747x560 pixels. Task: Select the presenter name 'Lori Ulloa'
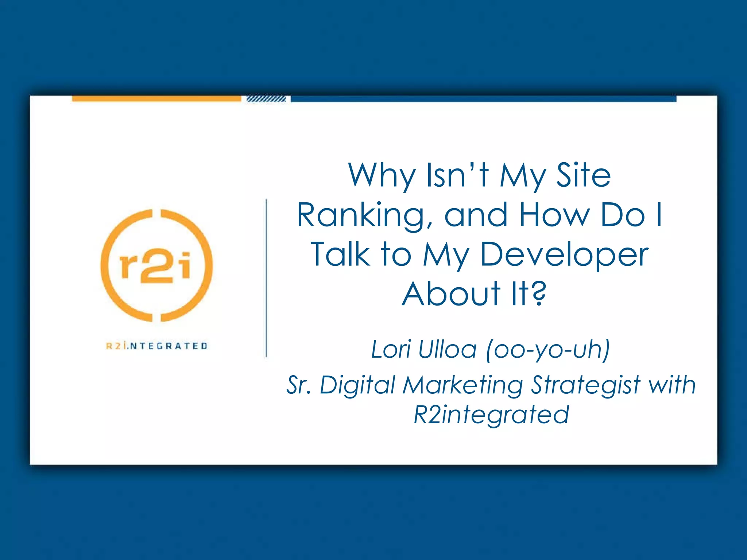tap(424, 349)
